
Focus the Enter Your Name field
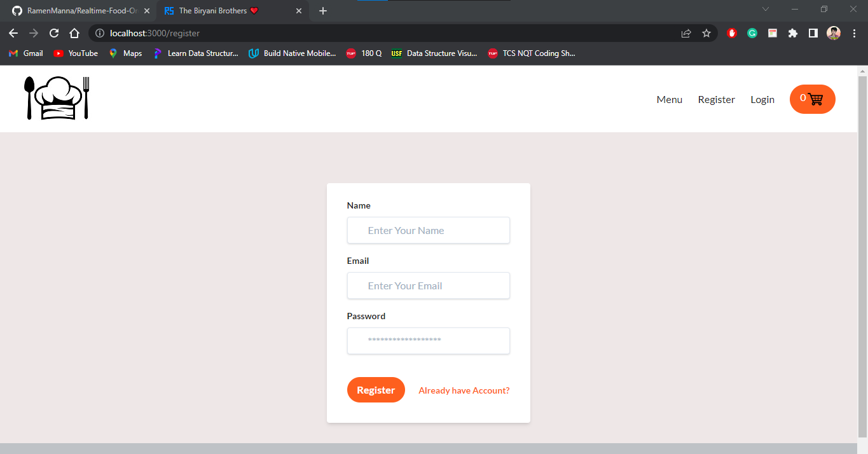click(429, 230)
